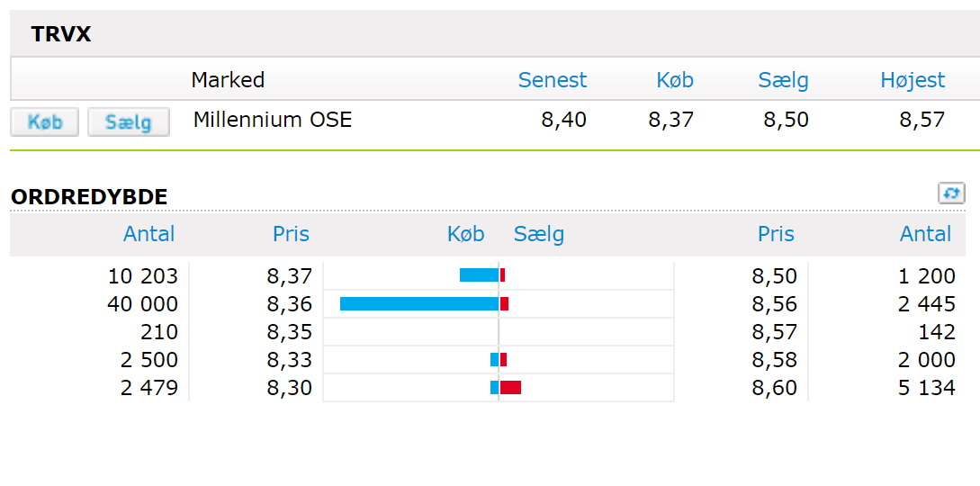Click the Sælg header above the depth bars

(539, 234)
